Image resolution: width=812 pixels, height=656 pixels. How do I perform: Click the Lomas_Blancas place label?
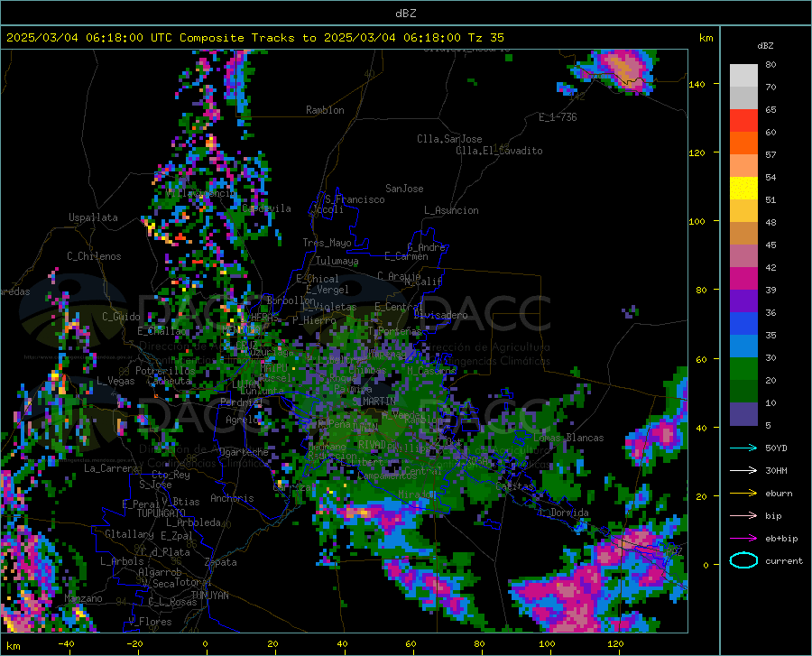[x=568, y=438]
